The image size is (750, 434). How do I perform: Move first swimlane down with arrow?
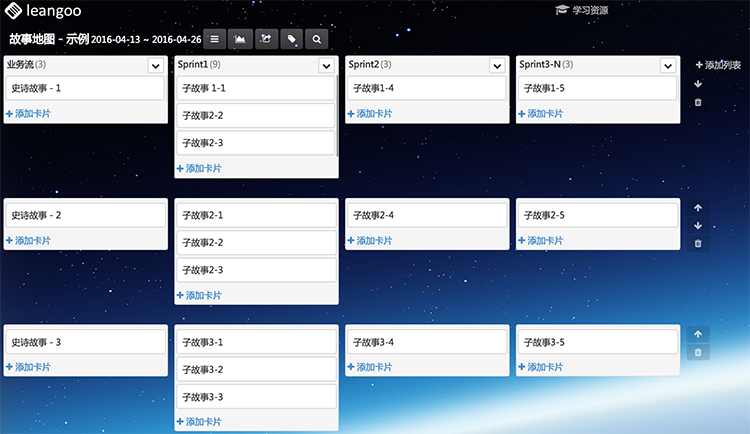tap(698, 83)
